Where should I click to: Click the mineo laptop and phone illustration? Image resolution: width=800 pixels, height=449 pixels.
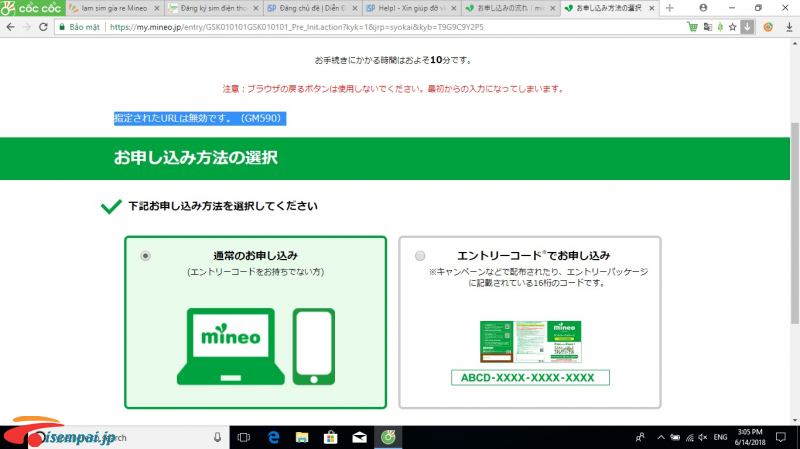[x=256, y=346]
